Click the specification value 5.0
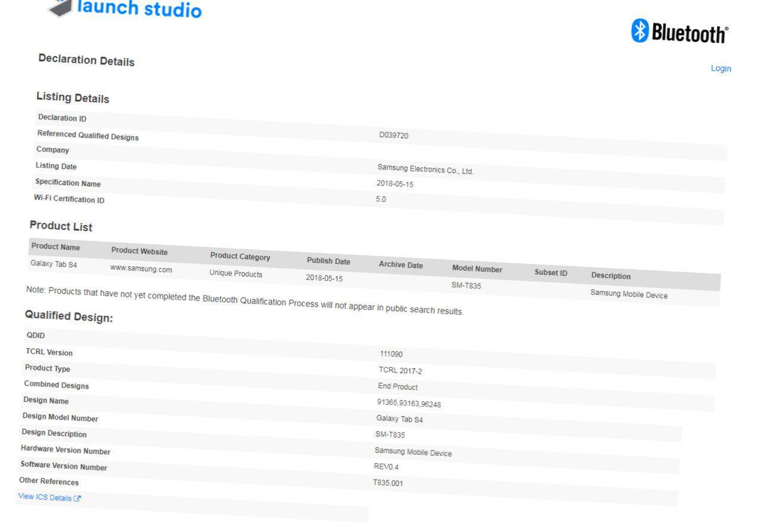Image resolution: width=762 pixels, height=532 pixels. (x=381, y=199)
